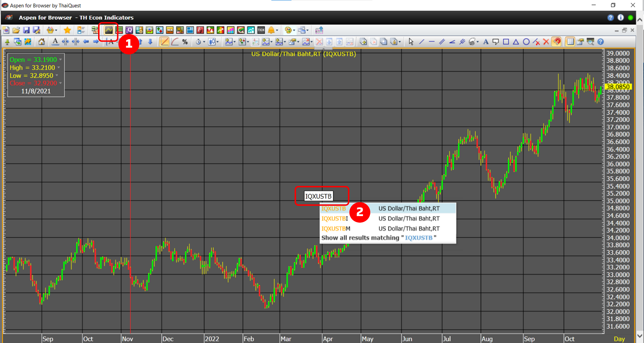Open the dropdown next to Open value

[x=61, y=60]
